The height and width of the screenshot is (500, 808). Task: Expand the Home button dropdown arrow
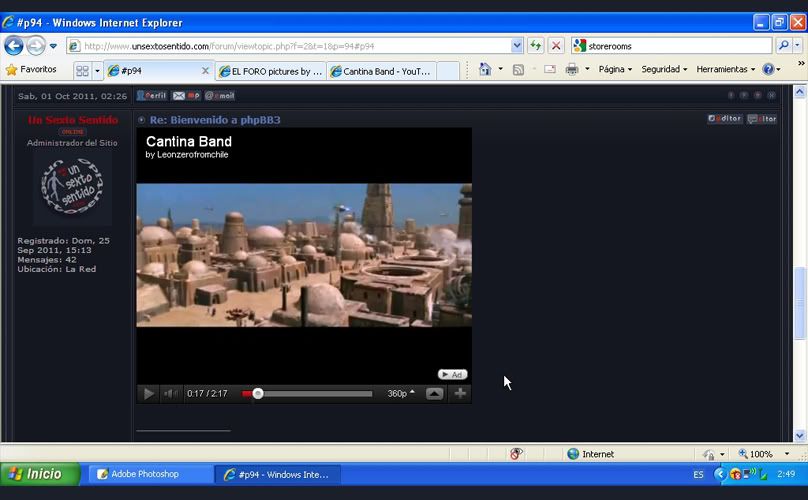(x=500, y=69)
